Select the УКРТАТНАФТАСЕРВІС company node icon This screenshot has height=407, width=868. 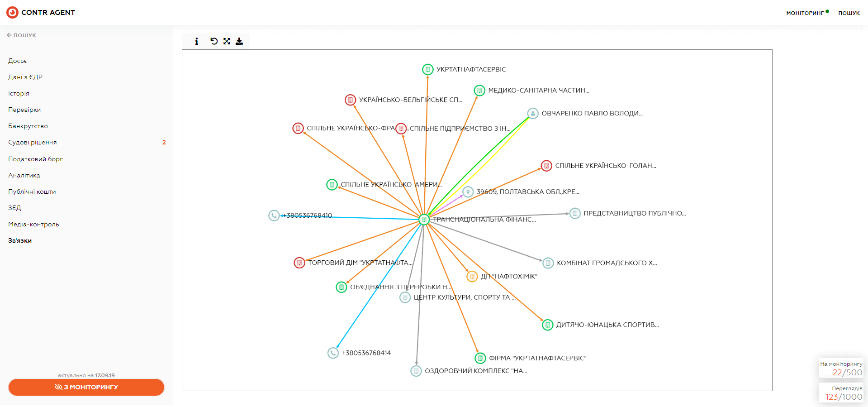pos(427,69)
